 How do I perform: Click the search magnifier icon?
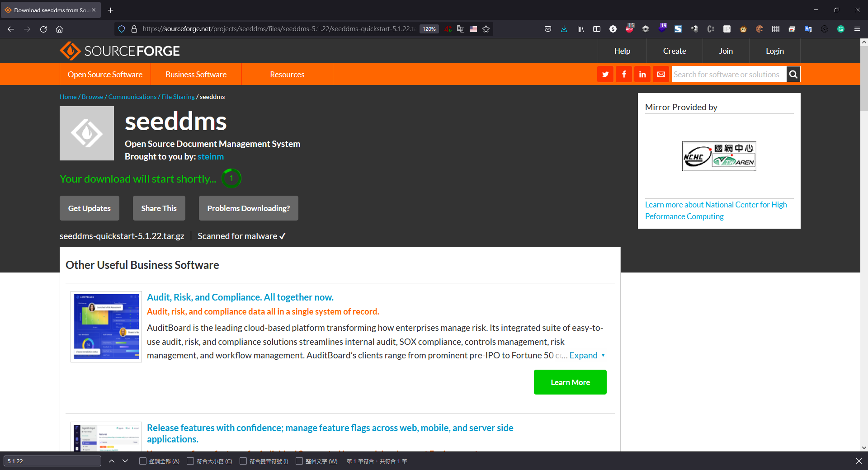click(793, 75)
